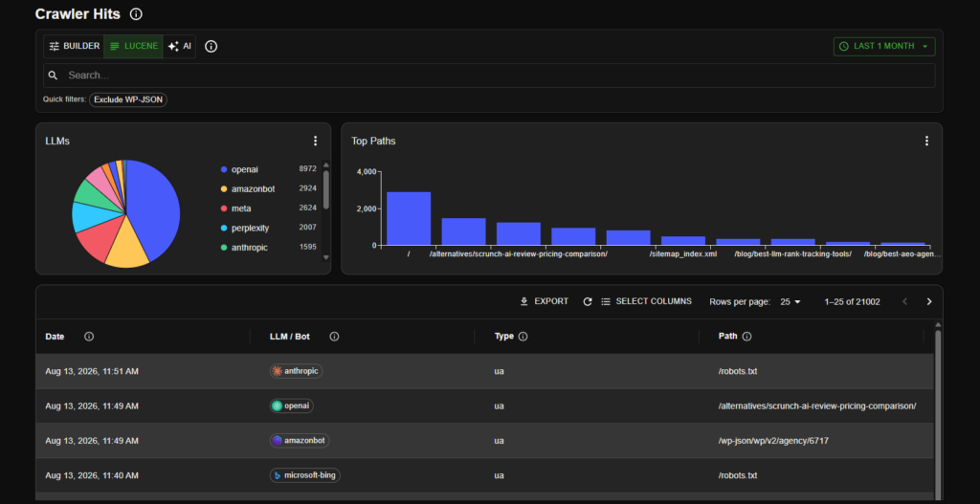
Task: Click the amazonbot chip in the table
Action: click(x=300, y=440)
